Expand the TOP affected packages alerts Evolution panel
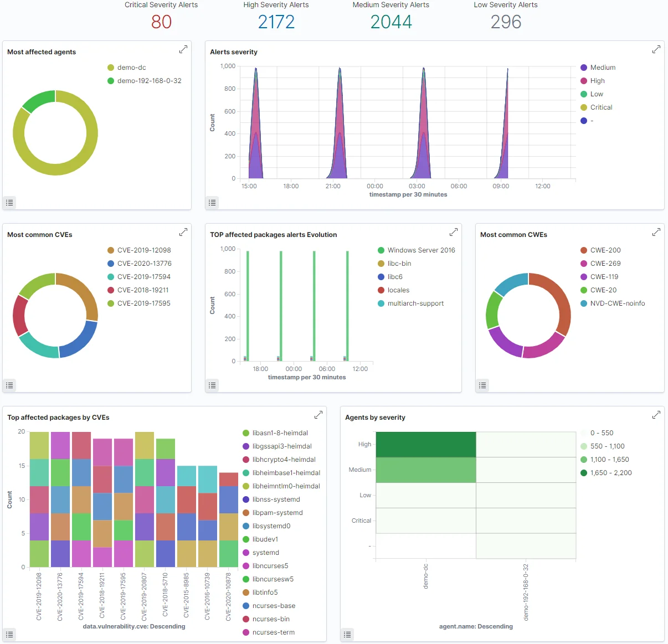The height and width of the screenshot is (644, 668). coord(454,232)
